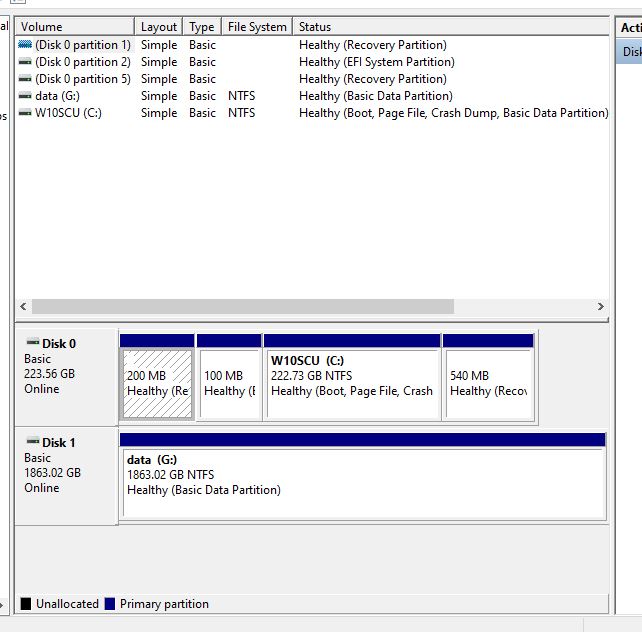Screen dimensions: 642x632
Task: Select the 100 MB EFI partition block
Action: point(229,377)
